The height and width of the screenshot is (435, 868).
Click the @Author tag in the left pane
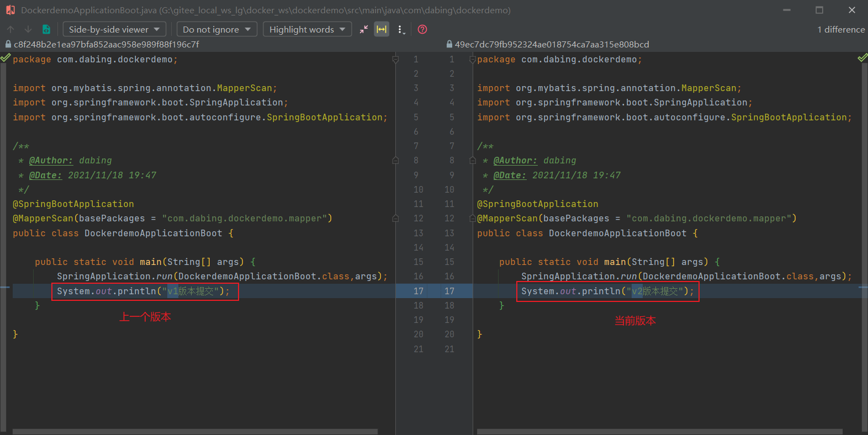pos(51,160)
